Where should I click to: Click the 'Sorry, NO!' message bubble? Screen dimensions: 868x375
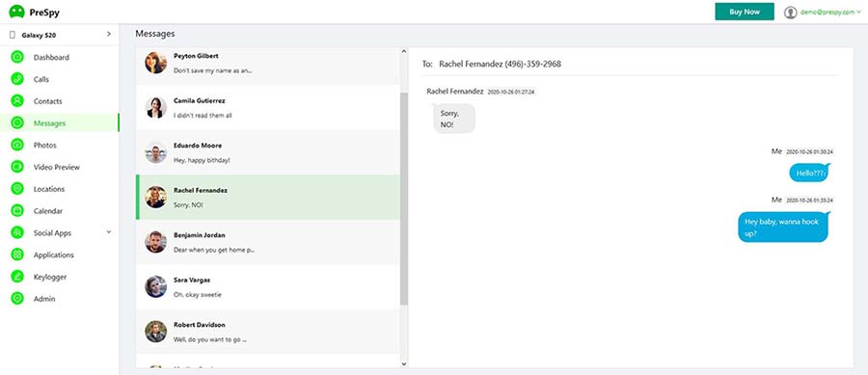click(454, 119)
